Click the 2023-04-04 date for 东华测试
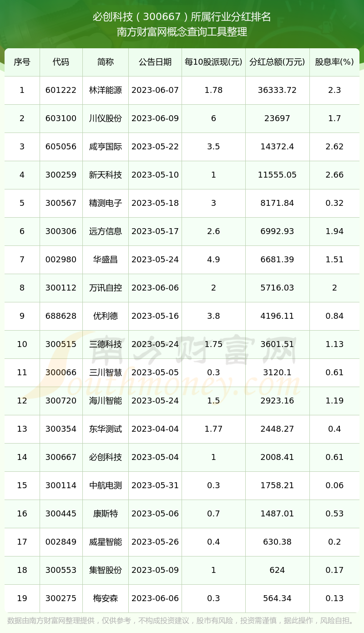 coord(155,429)
